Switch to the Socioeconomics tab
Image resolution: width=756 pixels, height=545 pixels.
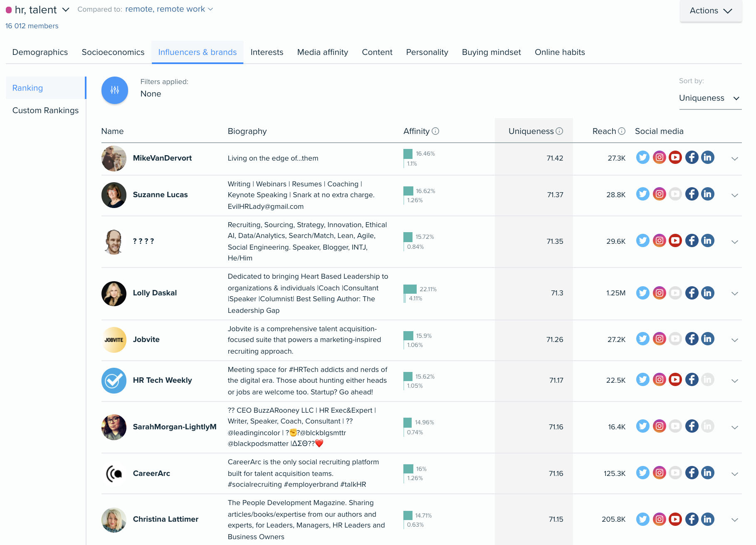click(113, 52)
